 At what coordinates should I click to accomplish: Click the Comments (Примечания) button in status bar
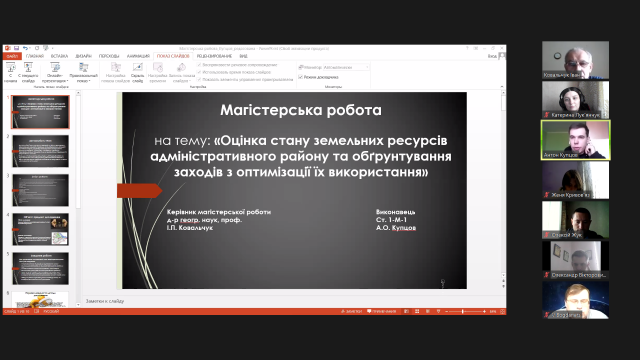382,311
